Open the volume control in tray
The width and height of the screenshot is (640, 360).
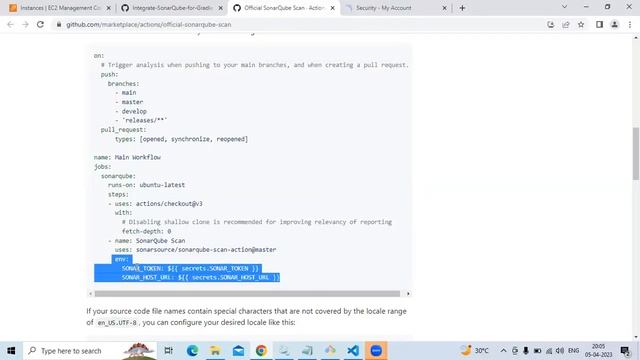tap(560, 351)
